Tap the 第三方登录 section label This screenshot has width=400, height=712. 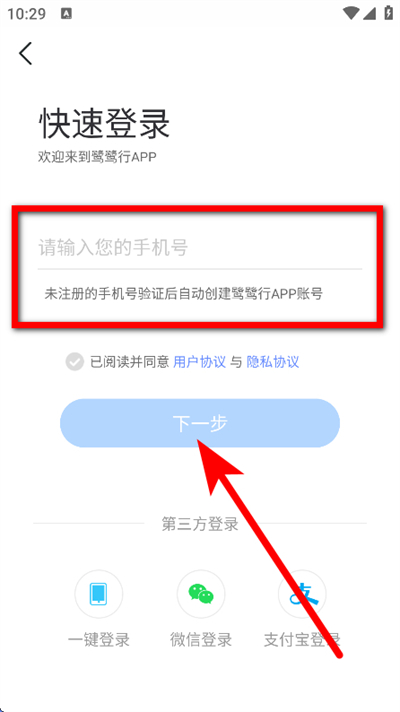click(200, 524)
